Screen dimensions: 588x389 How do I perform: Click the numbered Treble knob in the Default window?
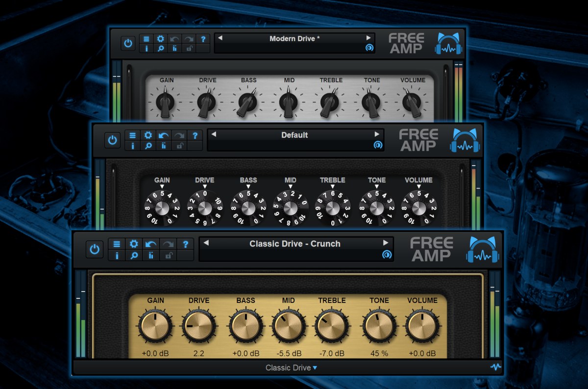coord(333,208)
